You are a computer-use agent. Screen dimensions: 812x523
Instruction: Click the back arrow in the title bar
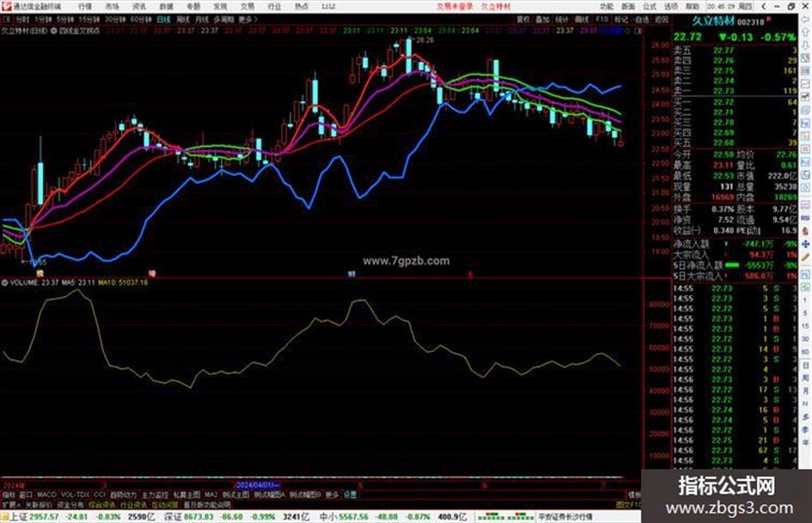[764, 6]
